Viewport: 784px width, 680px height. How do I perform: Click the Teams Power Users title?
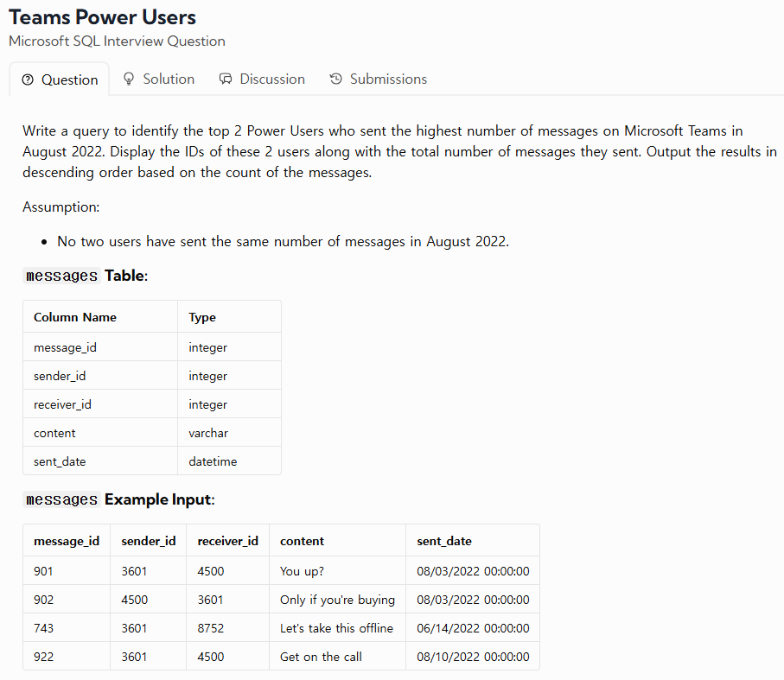coord(103,17)
